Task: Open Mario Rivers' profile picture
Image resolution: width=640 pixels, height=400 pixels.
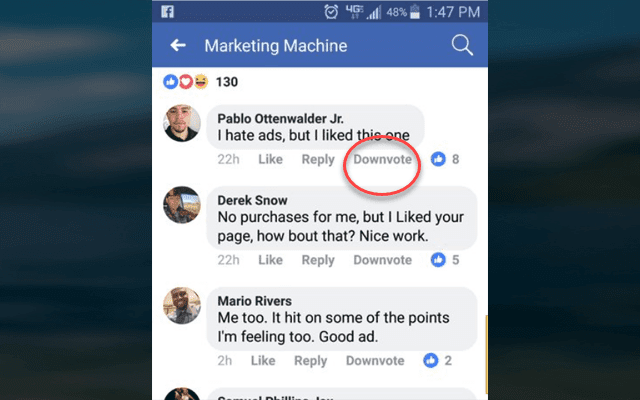Action: pos(182,306)
